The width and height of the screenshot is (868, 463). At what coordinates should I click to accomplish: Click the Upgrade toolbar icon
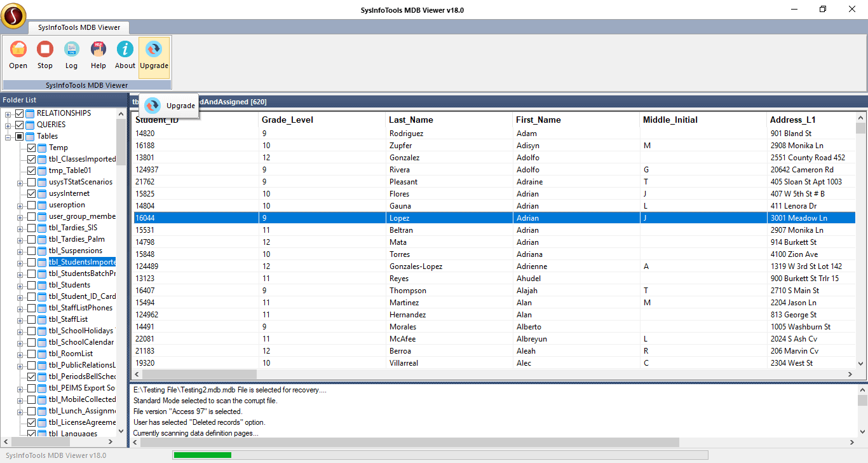click(154, 50)
